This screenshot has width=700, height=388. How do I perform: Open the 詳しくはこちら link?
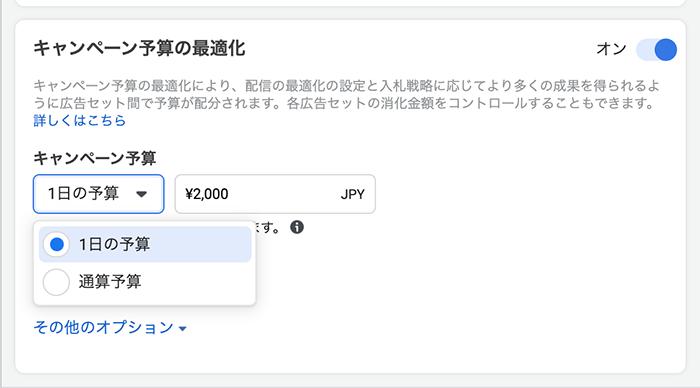coord(79,121)
